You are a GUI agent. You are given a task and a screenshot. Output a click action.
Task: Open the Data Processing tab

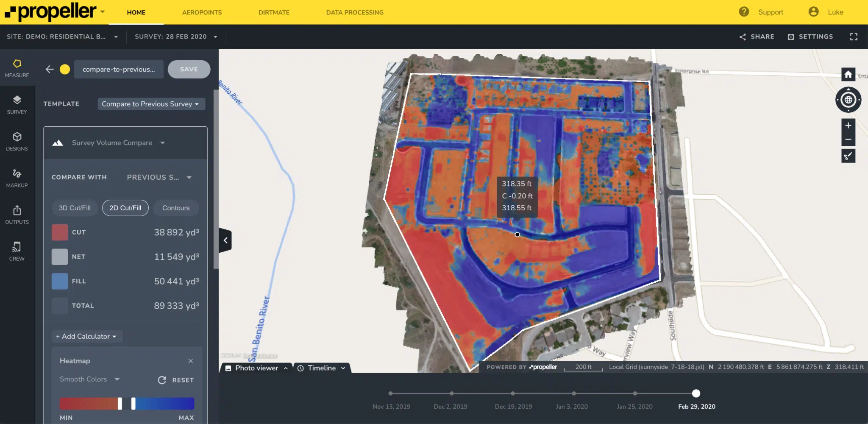click(x=355, y=12)
